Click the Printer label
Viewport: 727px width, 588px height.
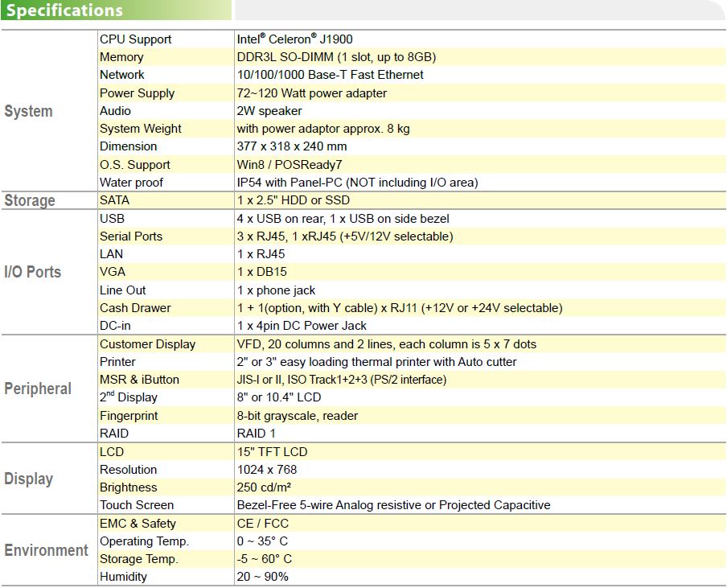point(117,362)
